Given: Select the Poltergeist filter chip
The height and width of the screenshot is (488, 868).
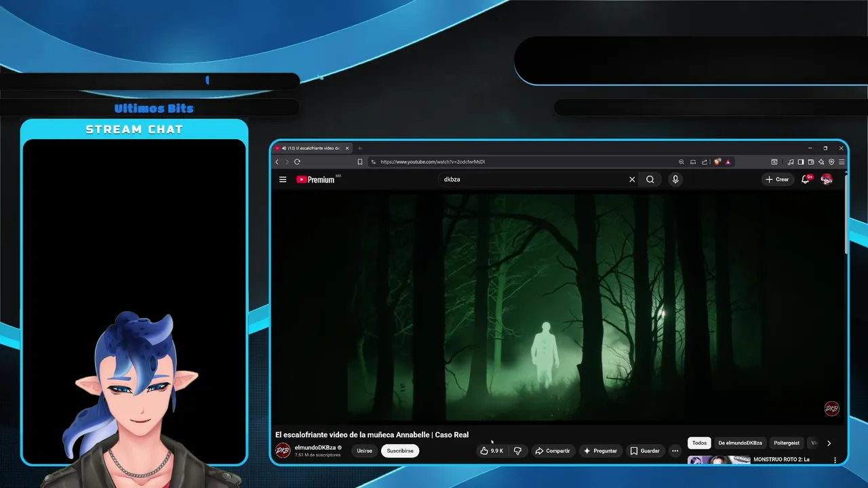Looking at the screenshot, I should coord(787,443).
